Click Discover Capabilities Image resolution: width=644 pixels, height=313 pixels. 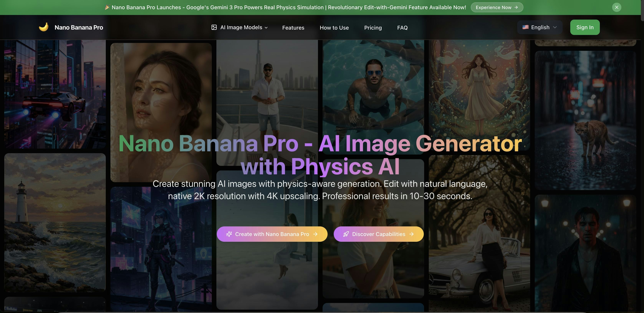pos(378,234)
